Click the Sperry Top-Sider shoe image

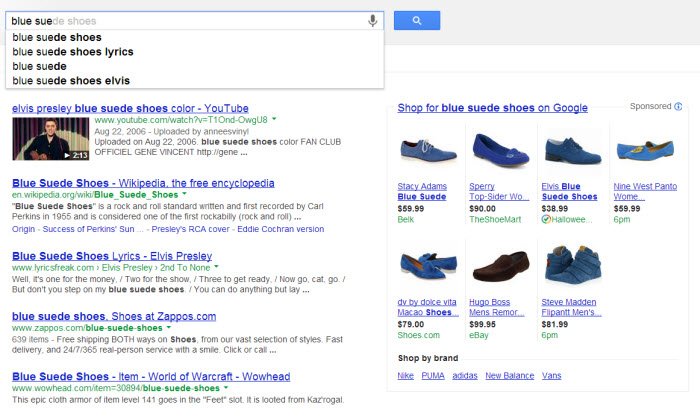(500, 151)
